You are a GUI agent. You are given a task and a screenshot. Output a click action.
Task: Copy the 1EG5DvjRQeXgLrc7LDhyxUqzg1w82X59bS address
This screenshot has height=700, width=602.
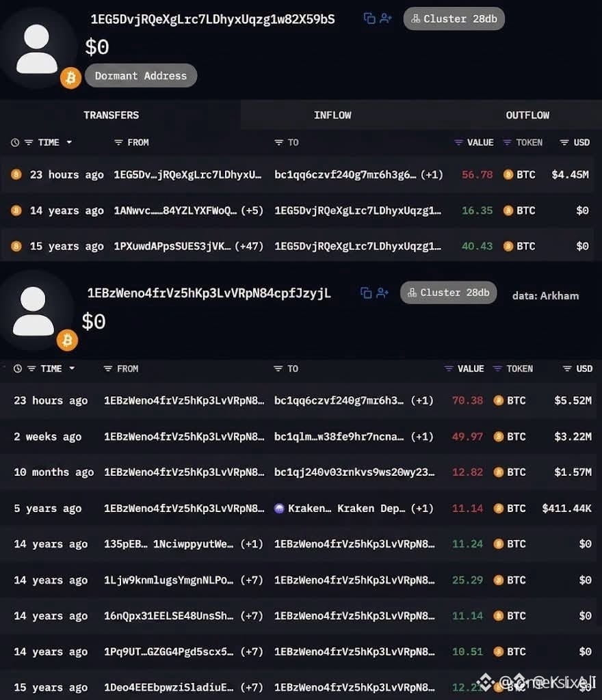click(369, 18)
